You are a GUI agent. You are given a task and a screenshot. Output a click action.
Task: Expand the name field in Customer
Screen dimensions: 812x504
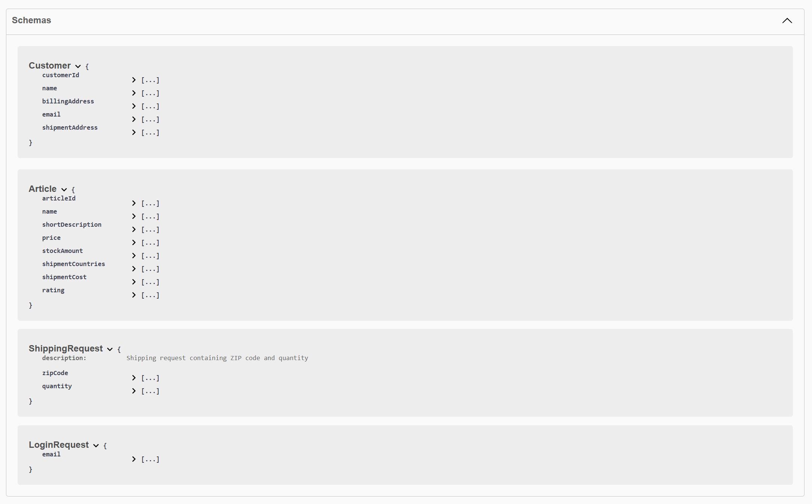click(133, 93)
